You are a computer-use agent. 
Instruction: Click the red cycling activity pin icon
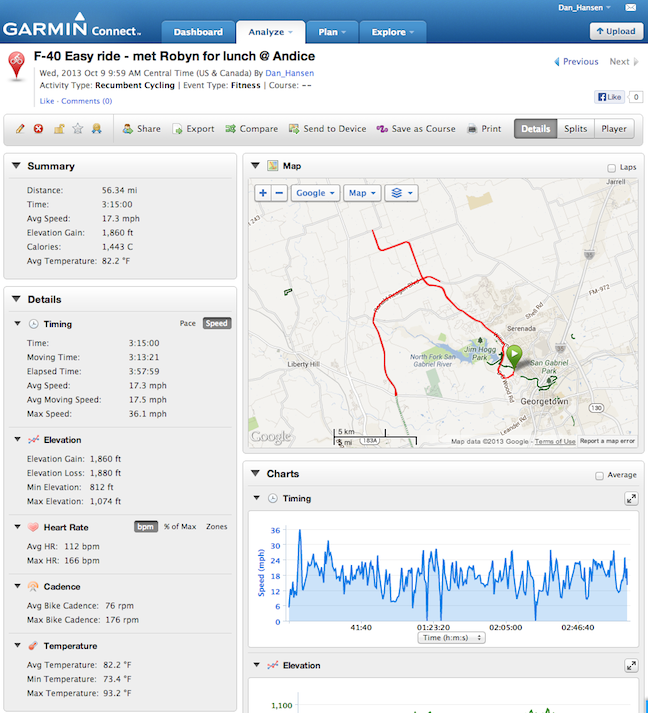click(x=16, y=66)
